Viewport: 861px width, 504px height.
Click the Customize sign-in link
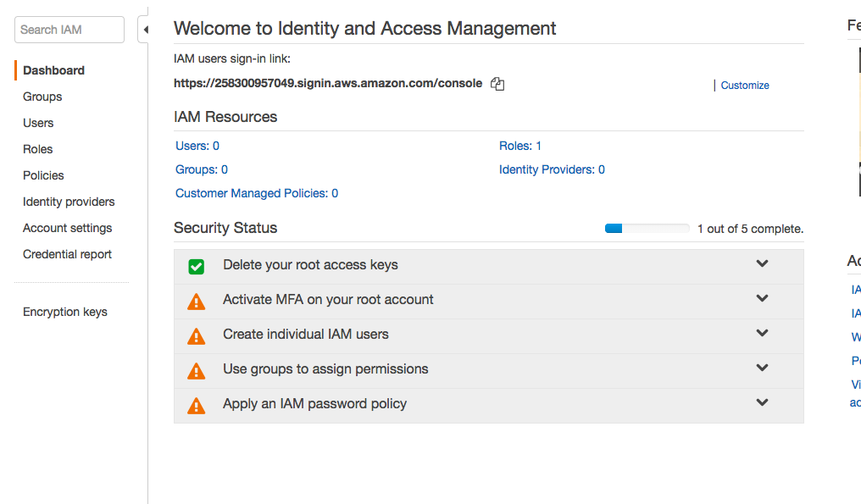click(x=745, y=86)
